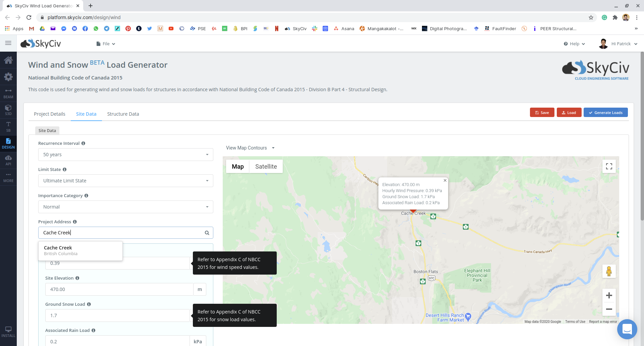Click the Section Builder SB icon
The height and width of the screenshot is (346, 644).
(x=8, y=127)
